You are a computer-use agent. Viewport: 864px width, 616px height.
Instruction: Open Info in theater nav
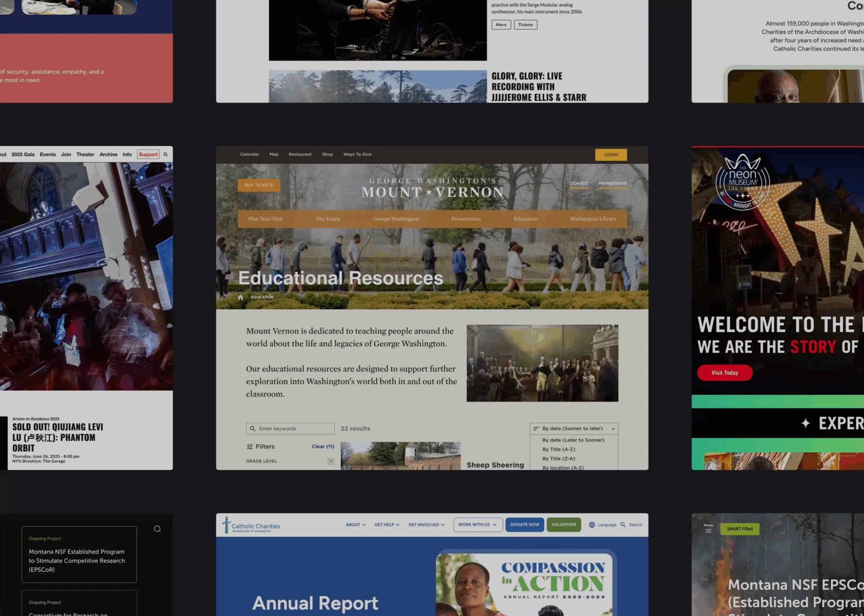tap(127, 154)
